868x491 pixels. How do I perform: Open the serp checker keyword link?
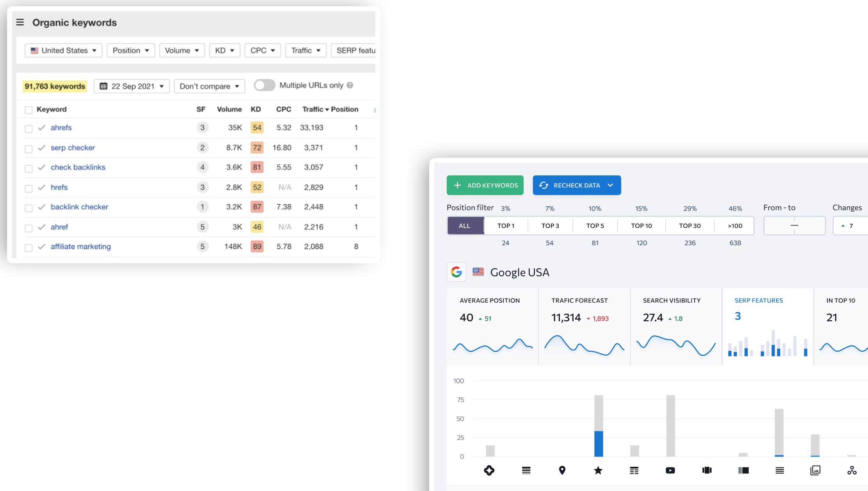pos(72,148)
